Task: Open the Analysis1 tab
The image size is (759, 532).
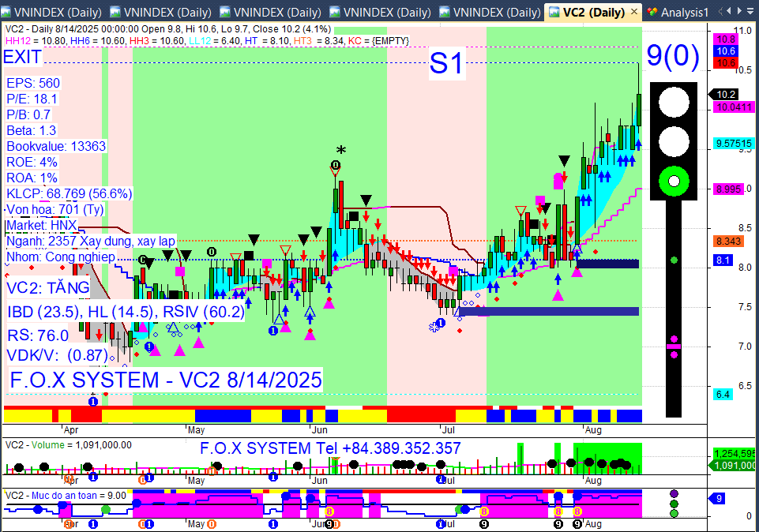Action: click(678, 12)
